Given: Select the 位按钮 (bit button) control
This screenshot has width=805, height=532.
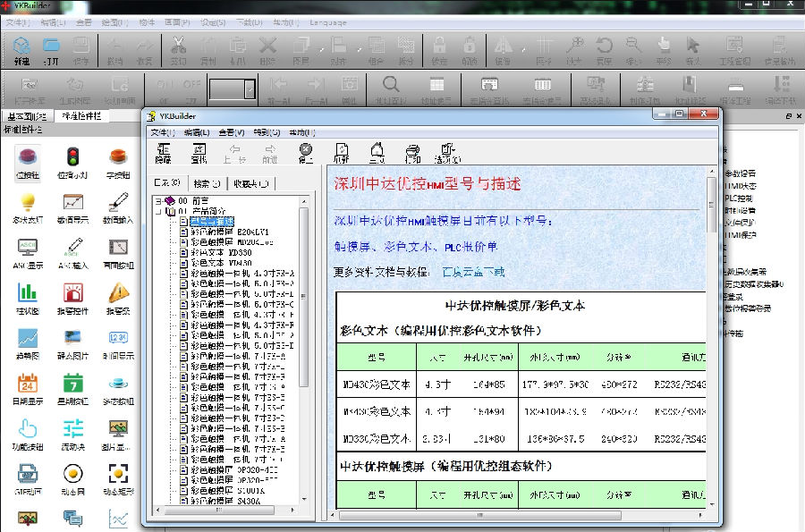Looking at the screenshot, I should click(28, 164).
